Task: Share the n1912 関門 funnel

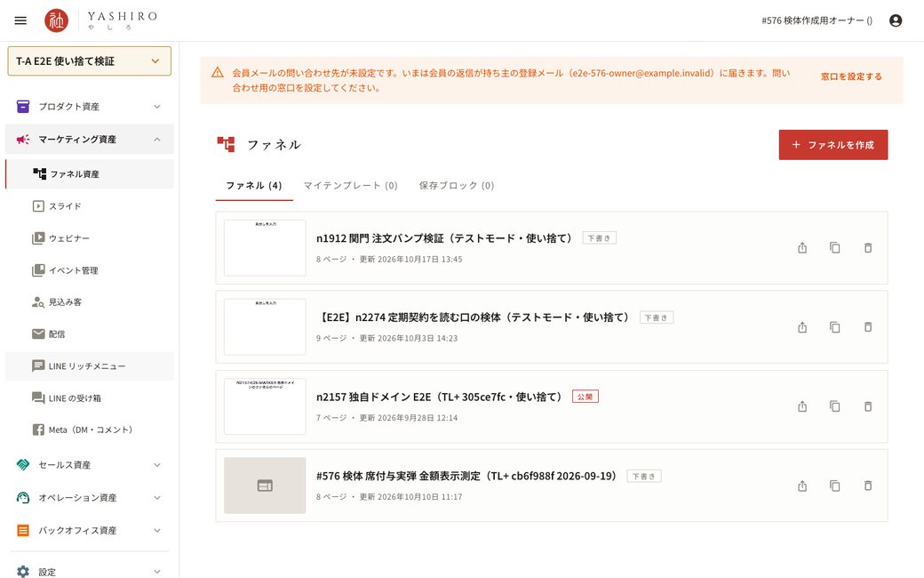Action: [802, 248]
